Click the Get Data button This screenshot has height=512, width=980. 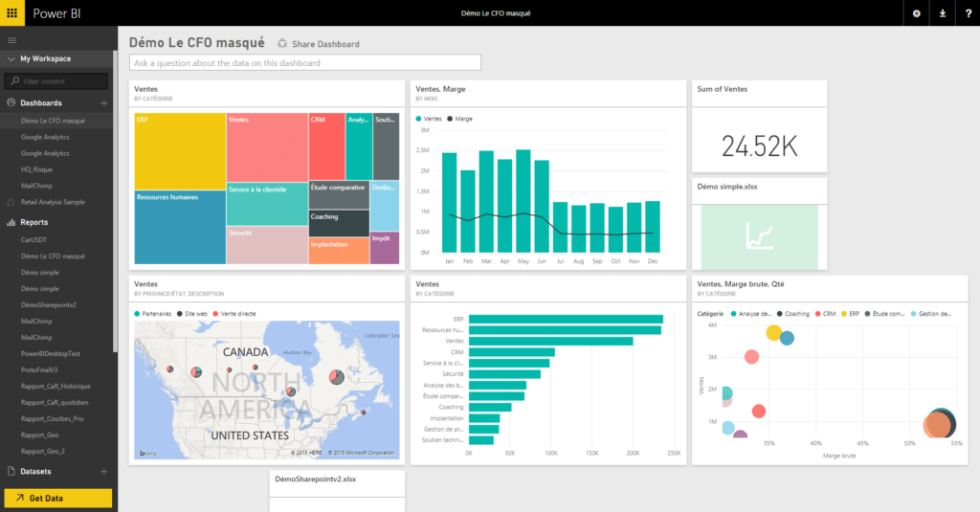point(58,498)
